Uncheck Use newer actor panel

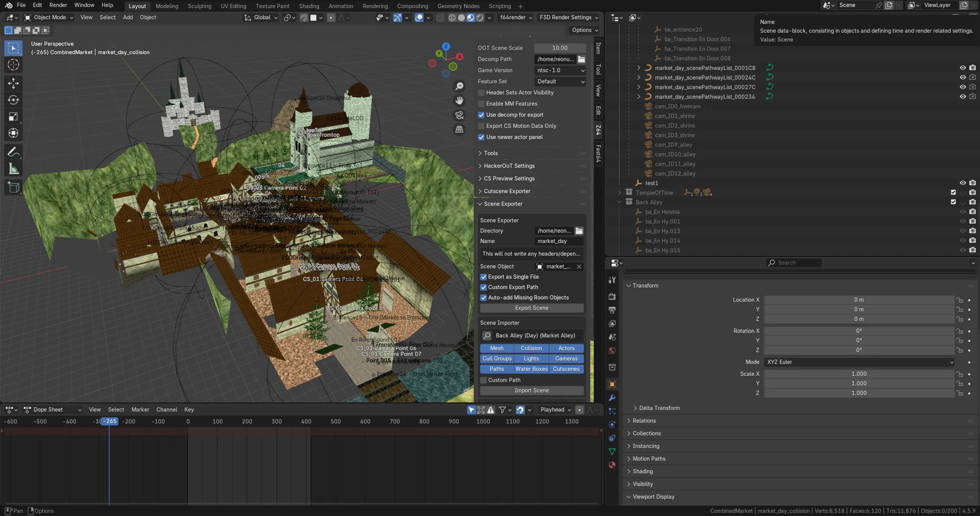click(x=481, y=137)
